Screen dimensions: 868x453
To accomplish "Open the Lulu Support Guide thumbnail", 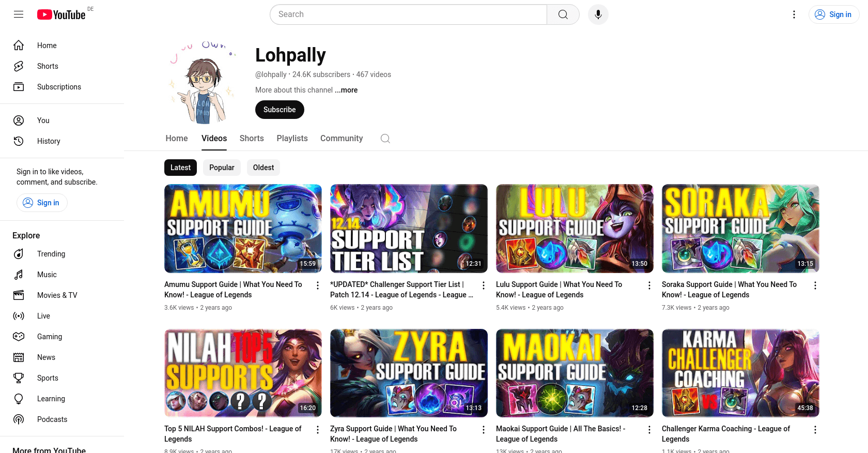I will point(575,229).
